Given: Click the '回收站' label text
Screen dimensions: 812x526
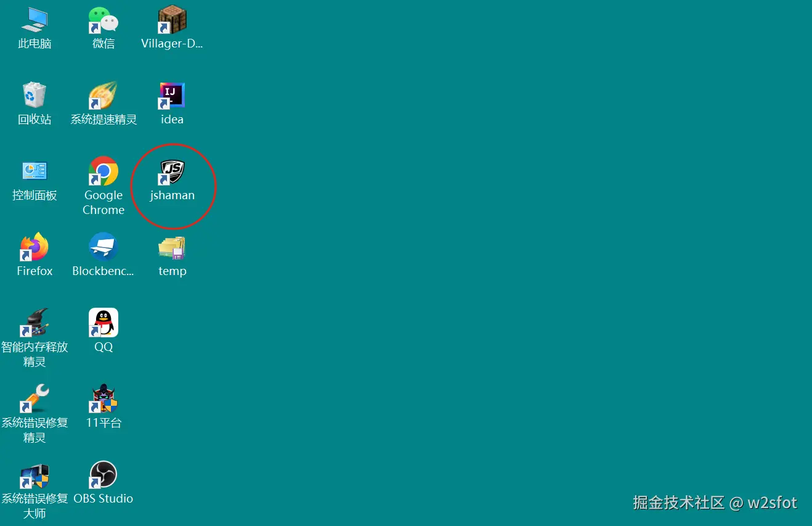Looking at the screenshot, I should (35, 120).
